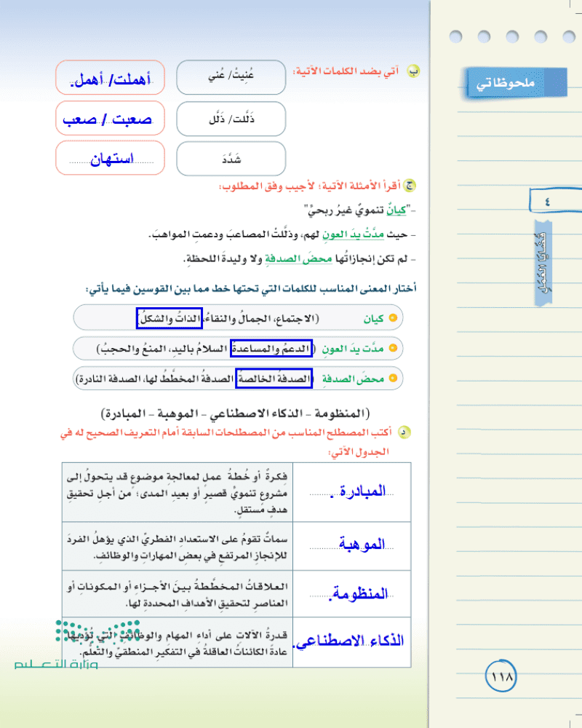The width and height of the screenshot is (582, 728).
Task: Choose the option 'المنع والحجب'
Action: click(x=132, y=349)
